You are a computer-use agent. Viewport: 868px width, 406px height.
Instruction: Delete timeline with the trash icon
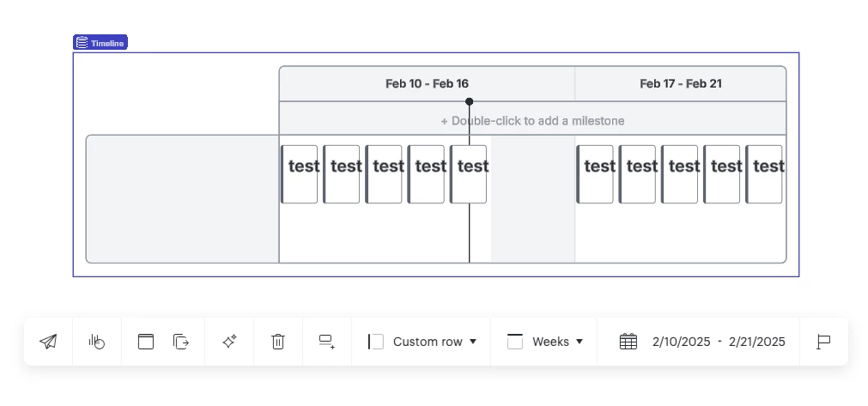[x=278, y=342]
